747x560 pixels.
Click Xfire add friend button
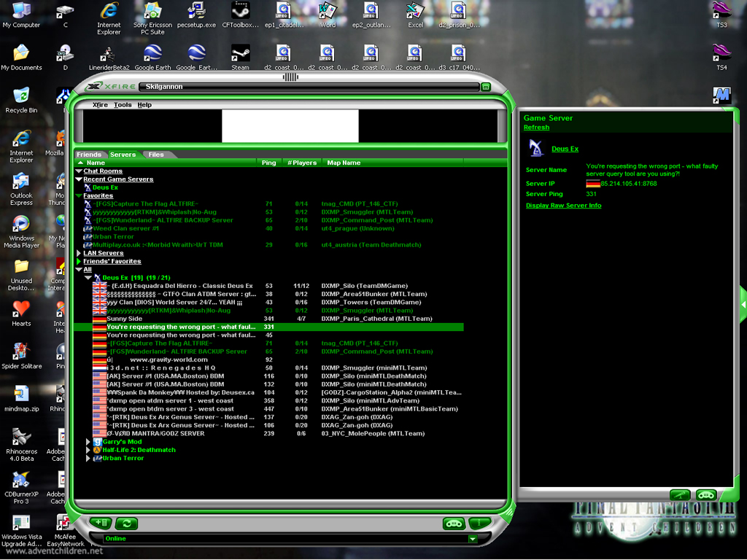tap(101, 524)
